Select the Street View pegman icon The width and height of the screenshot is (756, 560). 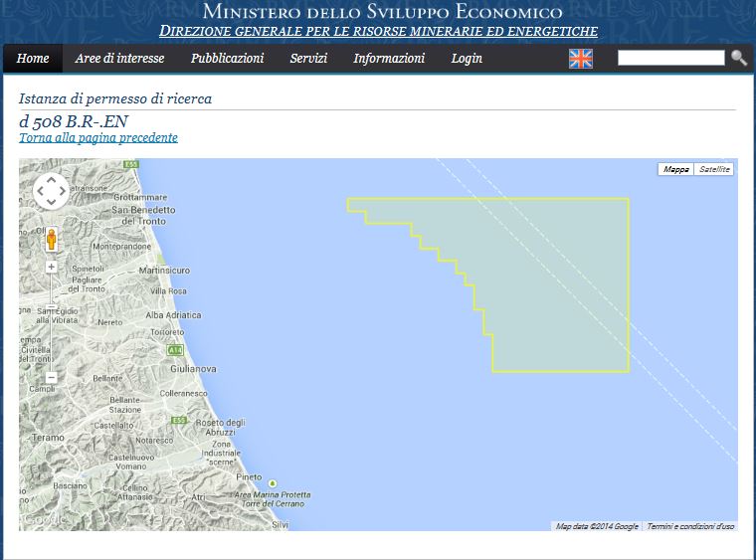pyautogui.click(x=51, y=240)
